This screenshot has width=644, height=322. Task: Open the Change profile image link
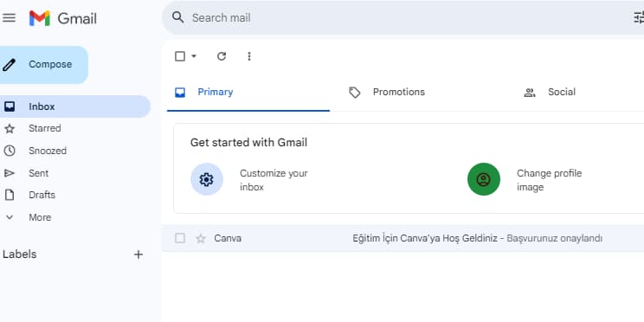point(549,180)
